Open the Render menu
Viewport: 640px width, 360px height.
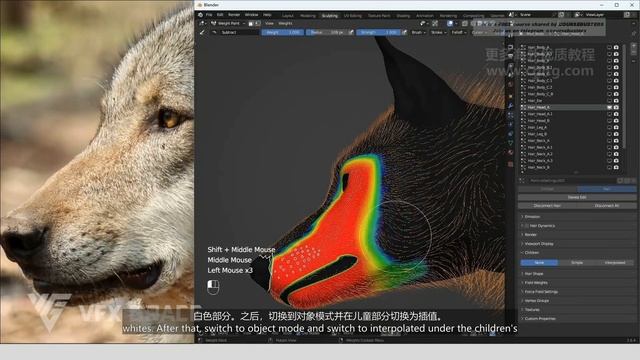(234, 15)
